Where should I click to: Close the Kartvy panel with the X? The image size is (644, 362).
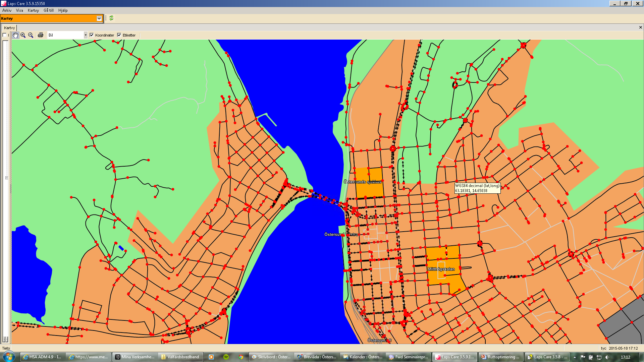640,27
